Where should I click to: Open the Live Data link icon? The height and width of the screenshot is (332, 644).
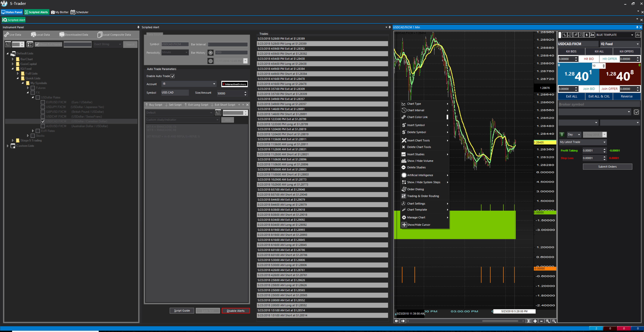7,35
